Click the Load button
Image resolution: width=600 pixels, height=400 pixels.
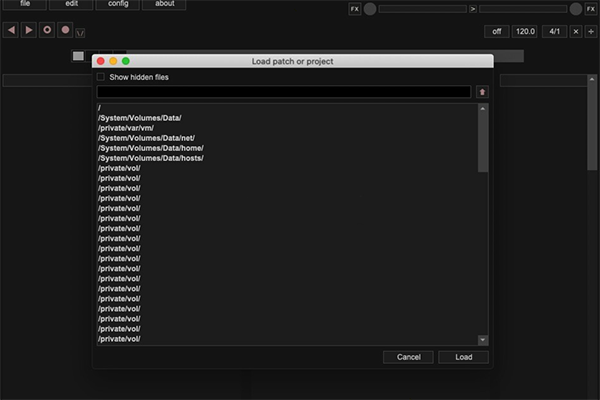point(463,357)
